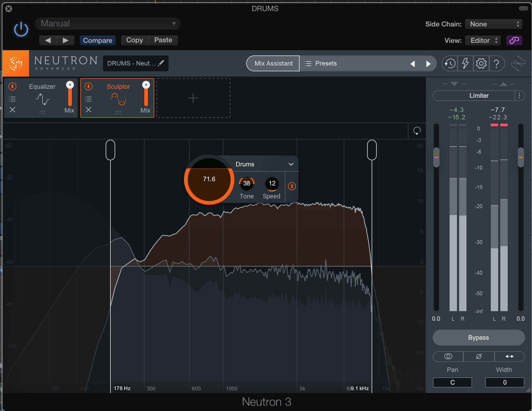The height and width of the screenshot is (411, 532).
Task: Toggle the sum to mono circles icon
Action: [448, 356]
